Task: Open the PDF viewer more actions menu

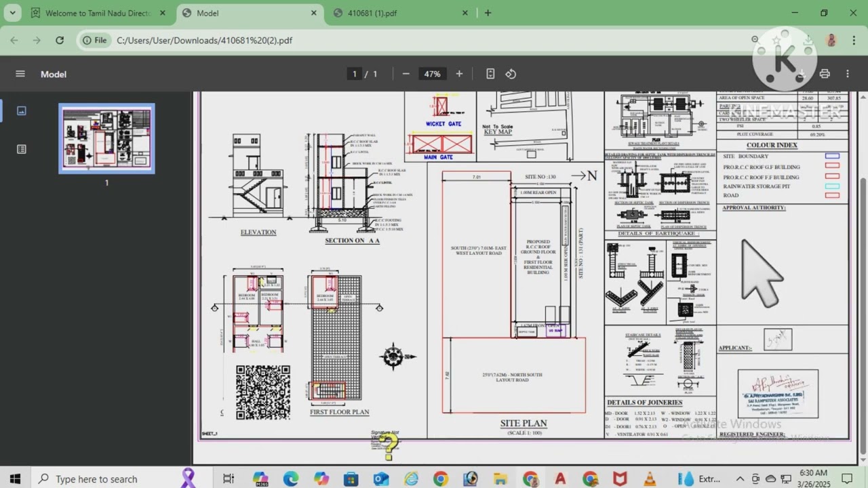Action: (847, 74)
